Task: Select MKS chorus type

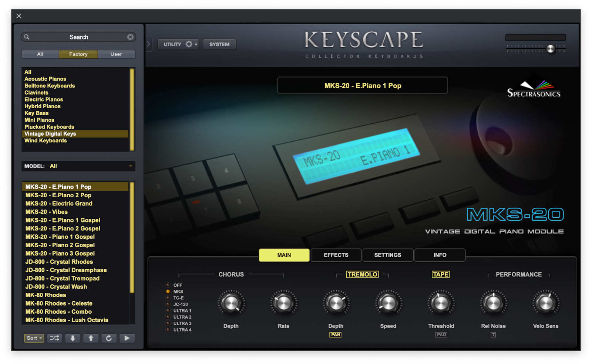Action: click(168, 292)
